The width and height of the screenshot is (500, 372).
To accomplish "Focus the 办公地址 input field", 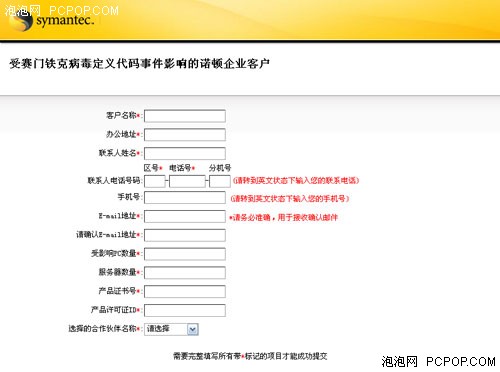I will click(x=185, y=135).
